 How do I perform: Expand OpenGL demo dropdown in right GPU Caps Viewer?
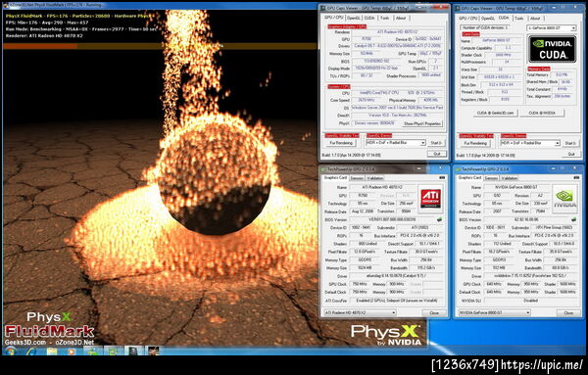pyautogui.click(x=558, y=143)
